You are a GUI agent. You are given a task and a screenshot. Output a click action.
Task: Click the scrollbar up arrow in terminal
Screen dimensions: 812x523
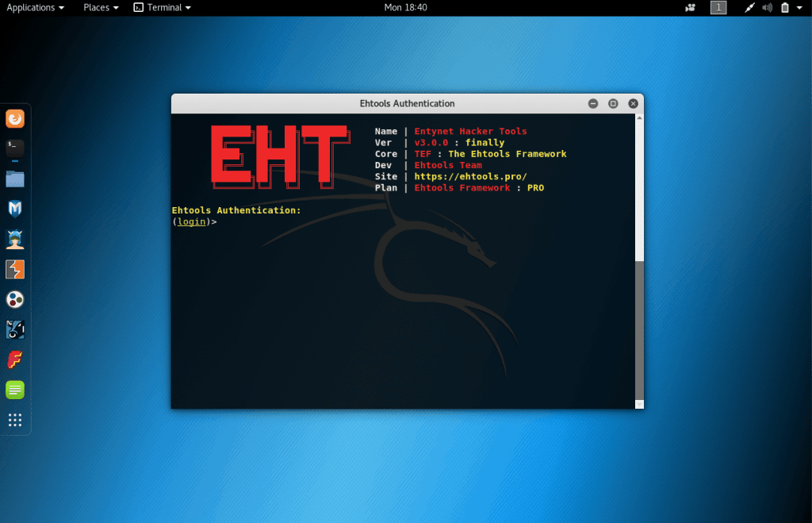[x=640, y=119]
